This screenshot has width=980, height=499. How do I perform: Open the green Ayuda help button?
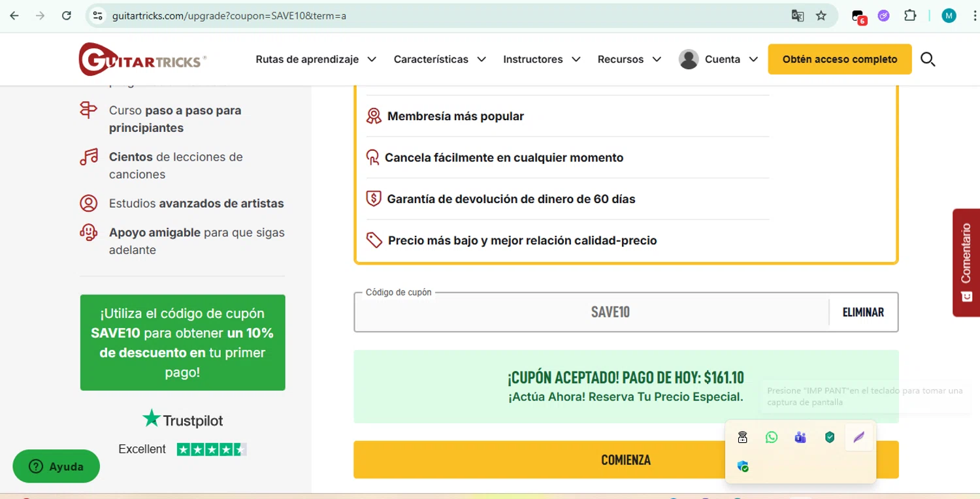56,466
